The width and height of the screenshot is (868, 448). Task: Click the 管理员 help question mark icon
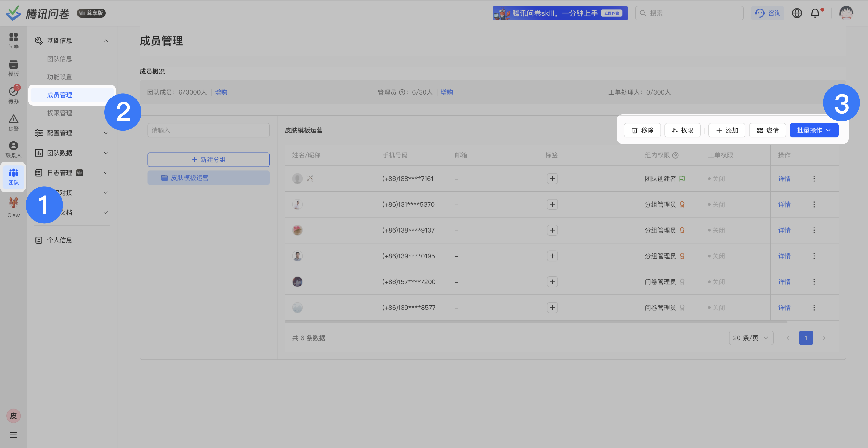[402, 92]
